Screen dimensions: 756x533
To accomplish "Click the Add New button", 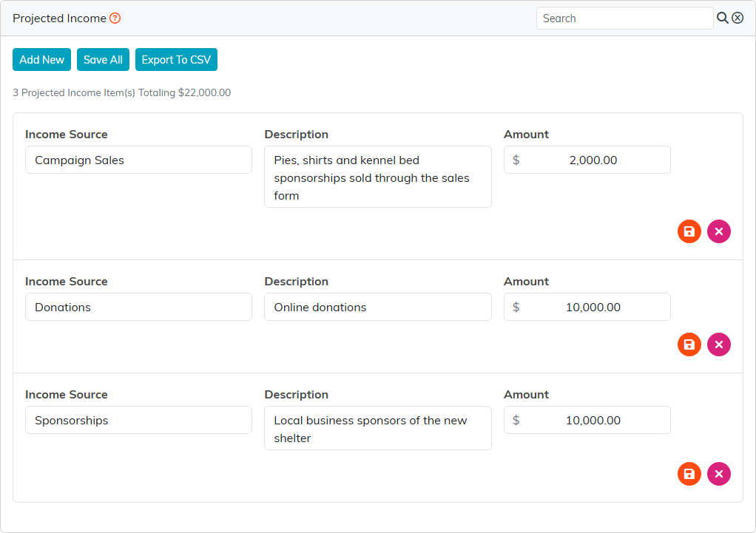I will 41,59.
